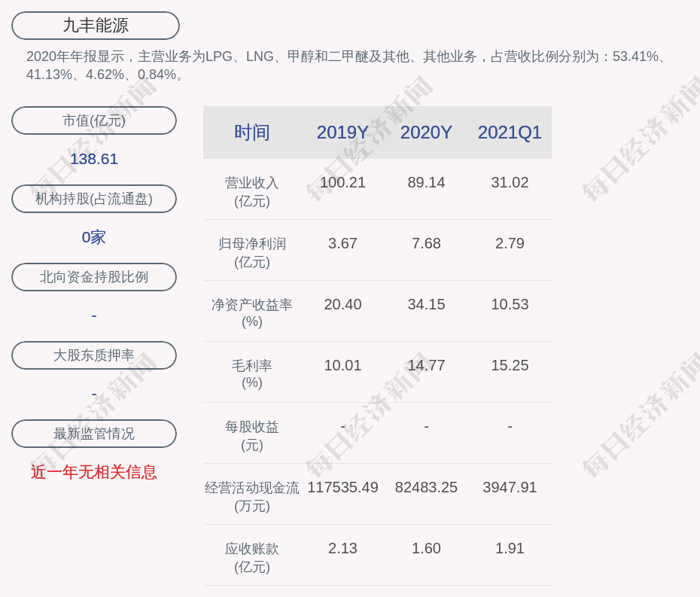
Task: Select the 2020Y column header
Action: 426,132
